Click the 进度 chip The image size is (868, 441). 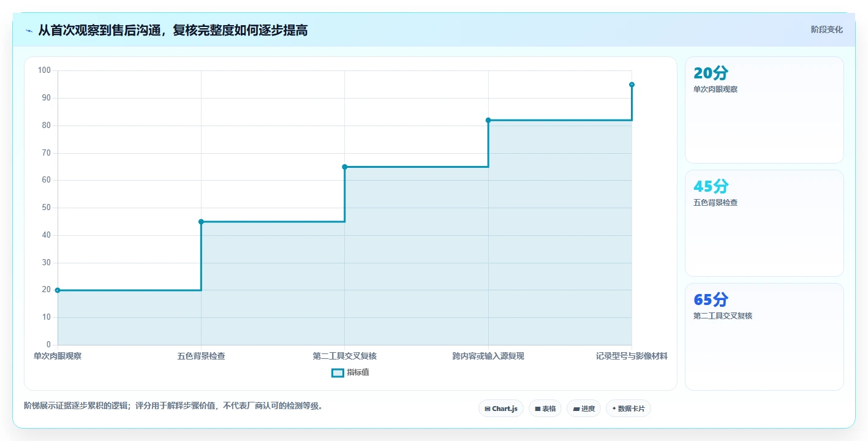click(584, 409)
